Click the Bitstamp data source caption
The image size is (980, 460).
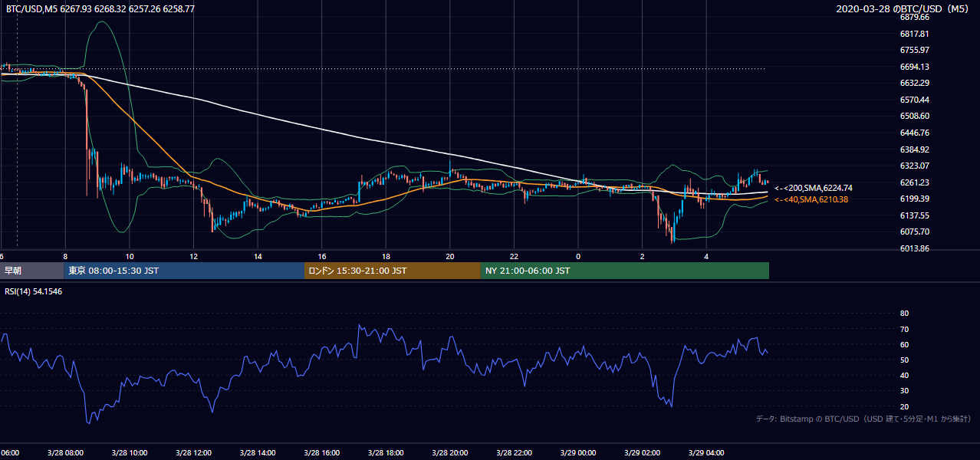pos(863,419)
